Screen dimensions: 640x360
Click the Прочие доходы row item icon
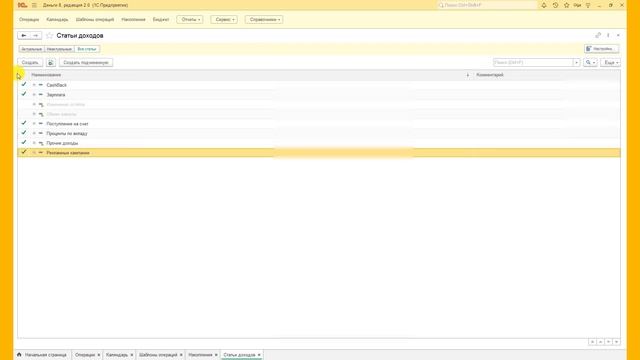coord(41,143)
